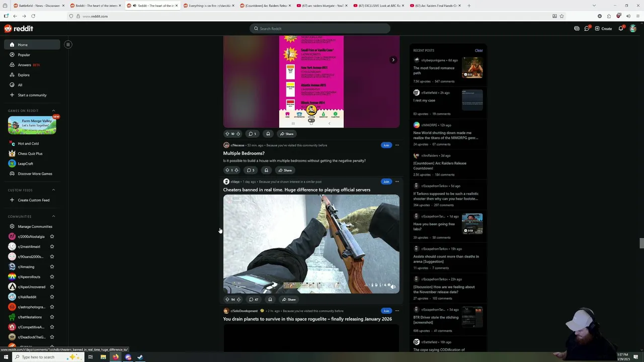Favorite r/astrophotography with star
The height and width of the screenshot is (362, 644).
click(52, 307)
